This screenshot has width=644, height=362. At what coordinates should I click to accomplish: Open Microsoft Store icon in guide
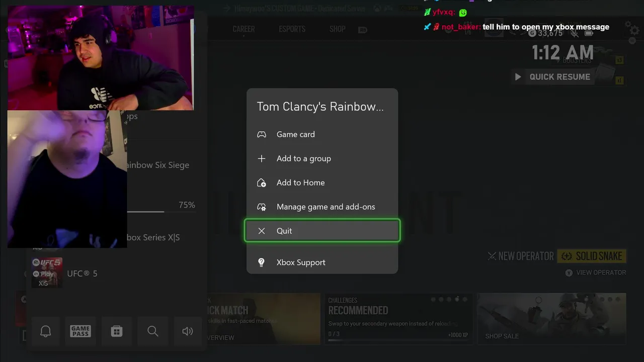(x=117, y=331)
